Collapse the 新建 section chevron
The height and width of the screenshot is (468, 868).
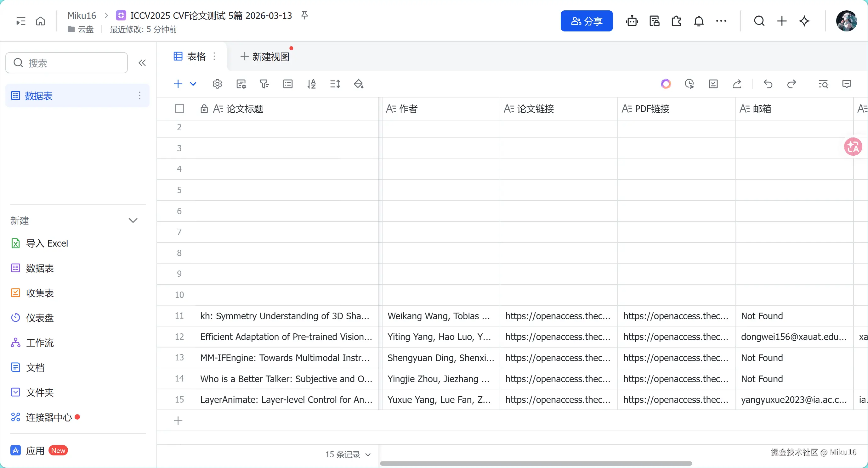tap(133, 220)
